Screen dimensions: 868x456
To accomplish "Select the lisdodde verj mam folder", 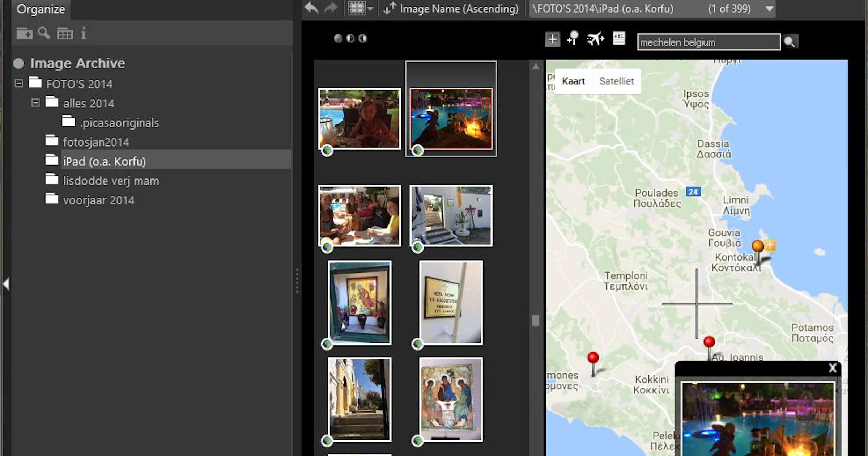I will pyautogui.click(x=111, y=181).
